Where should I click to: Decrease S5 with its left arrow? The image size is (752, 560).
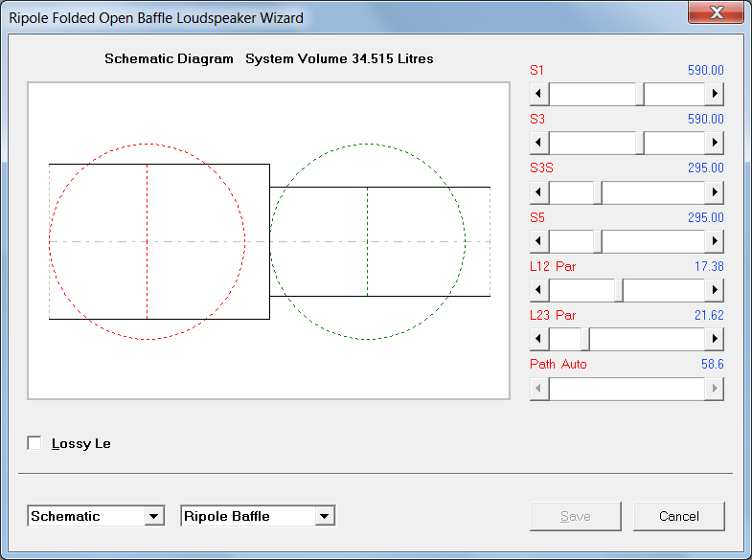point(539,241)
